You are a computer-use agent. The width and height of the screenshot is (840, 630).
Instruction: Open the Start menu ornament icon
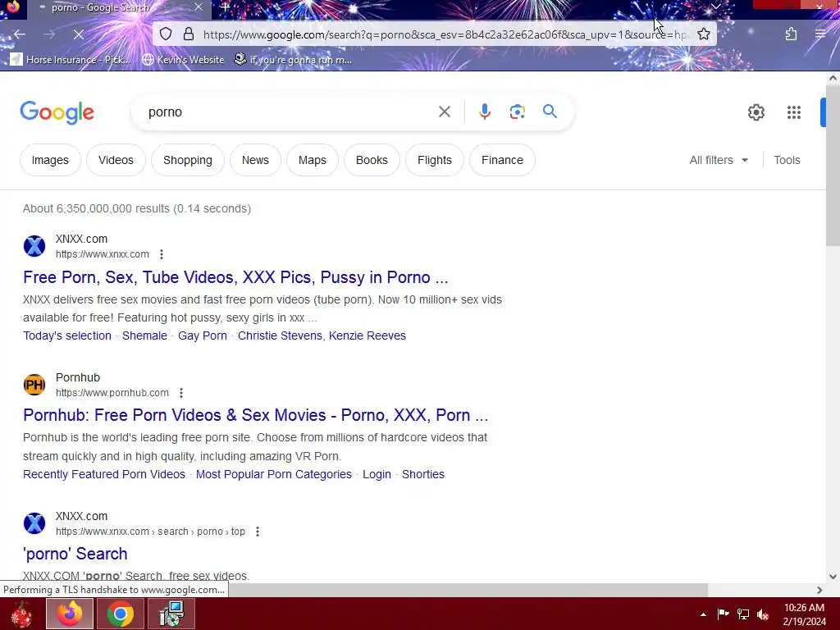pos(21,614)
